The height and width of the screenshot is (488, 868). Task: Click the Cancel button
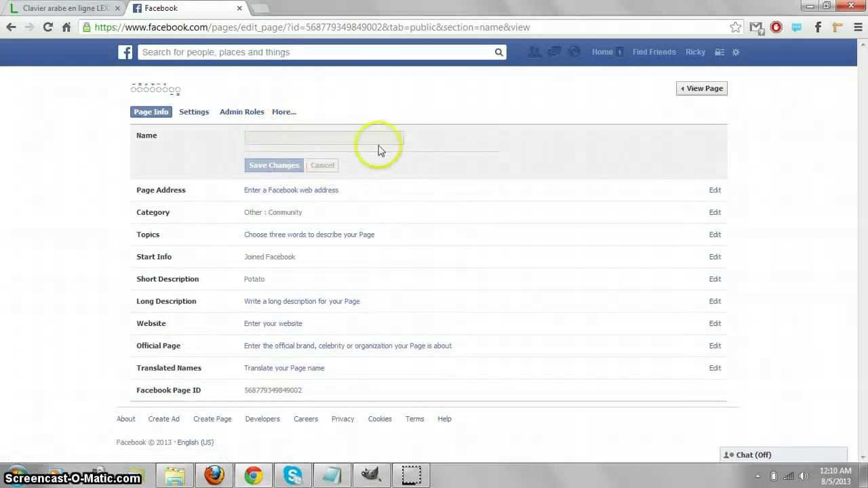coord(322,165)
